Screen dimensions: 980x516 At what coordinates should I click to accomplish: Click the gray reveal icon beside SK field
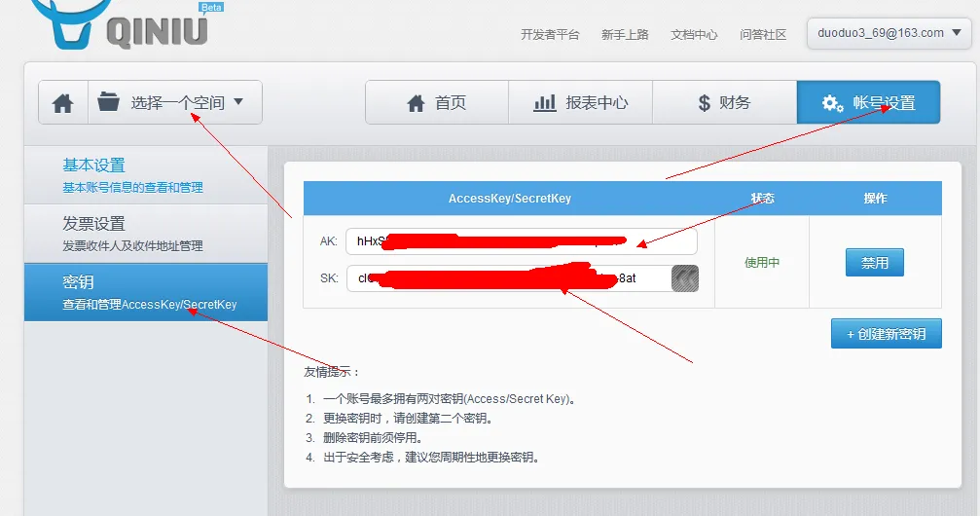pyautogui.click(x=685, y=278)
